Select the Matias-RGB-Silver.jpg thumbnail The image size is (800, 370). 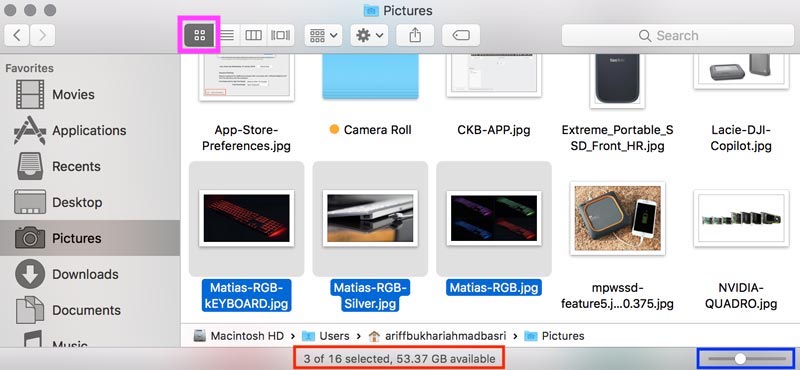(370, 218)
